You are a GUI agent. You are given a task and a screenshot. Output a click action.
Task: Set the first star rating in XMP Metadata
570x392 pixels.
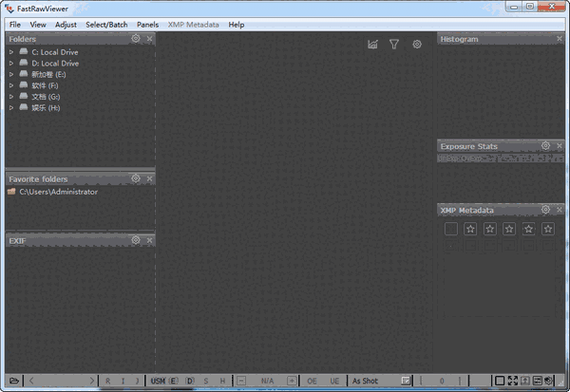(x=470, y=229)
